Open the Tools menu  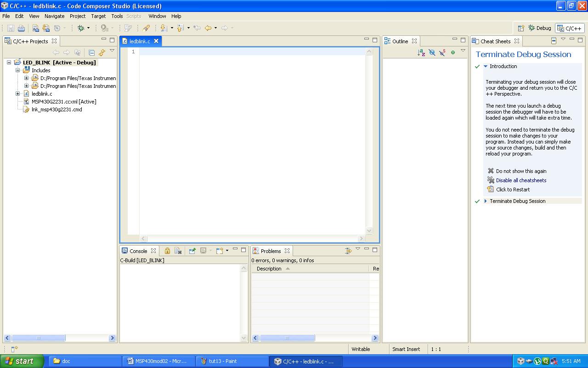click(x=117, y=16)
